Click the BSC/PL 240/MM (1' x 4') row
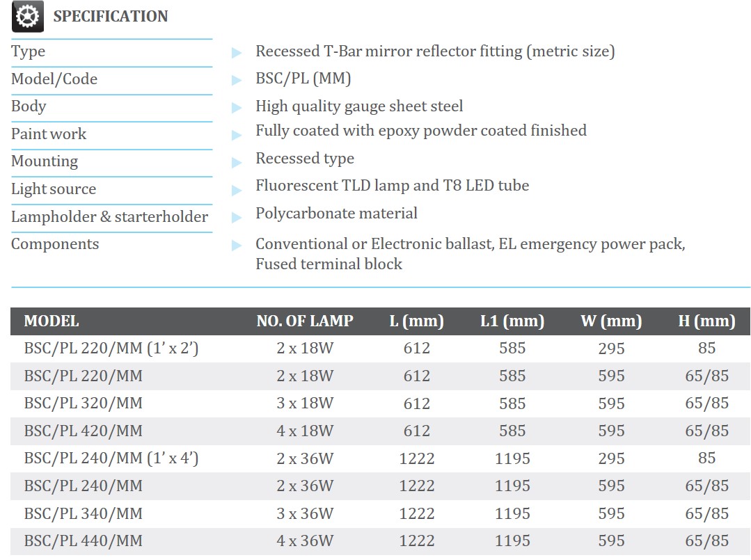The height and width of the screenshot is (560, 751). [380, 458]
